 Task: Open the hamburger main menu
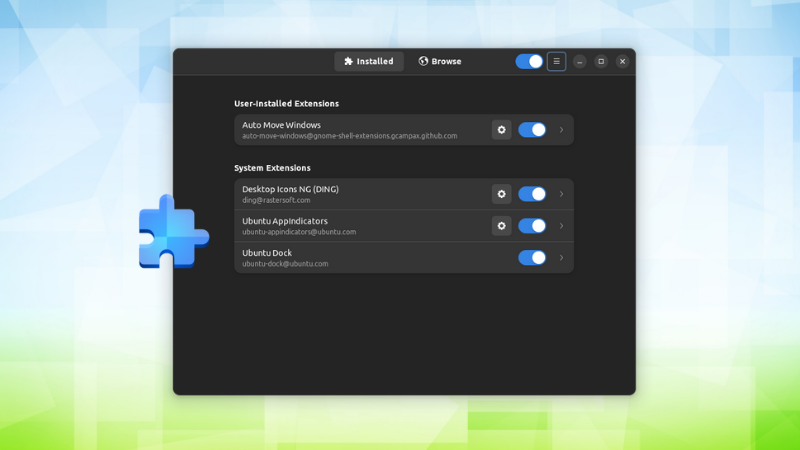(557, 62)
